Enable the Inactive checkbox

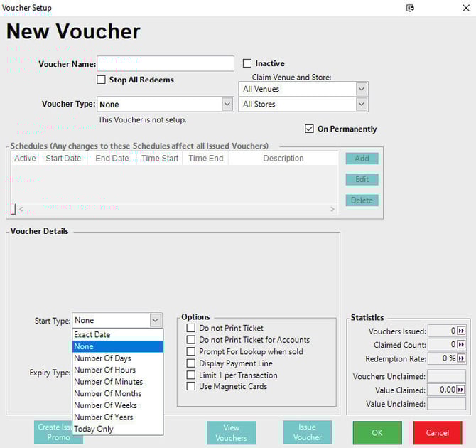[x=247, y=63]
